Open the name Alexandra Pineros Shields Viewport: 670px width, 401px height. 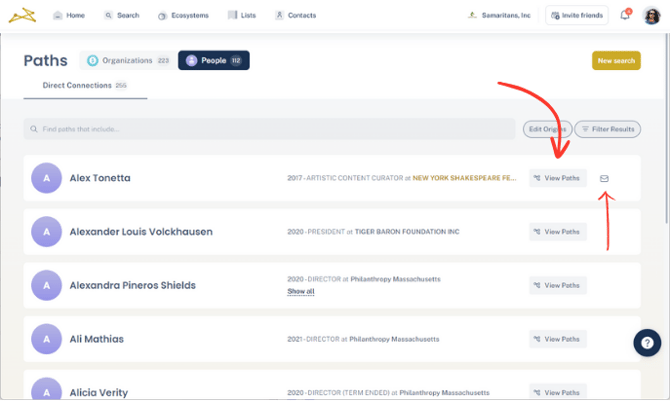(132, 285)
